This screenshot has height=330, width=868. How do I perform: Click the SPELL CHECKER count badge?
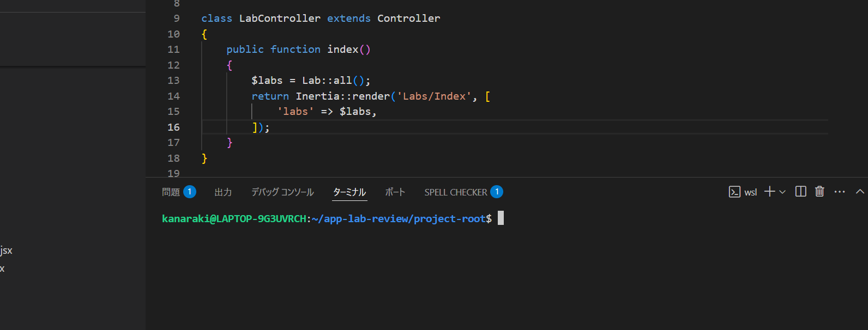click(497, 192)
